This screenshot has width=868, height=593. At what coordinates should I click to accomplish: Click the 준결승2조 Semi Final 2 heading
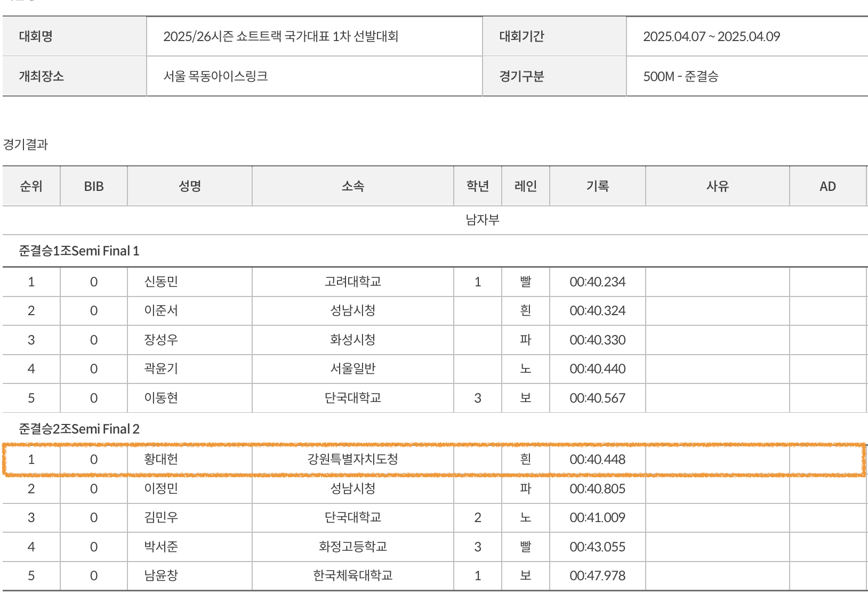coord(79,429)
